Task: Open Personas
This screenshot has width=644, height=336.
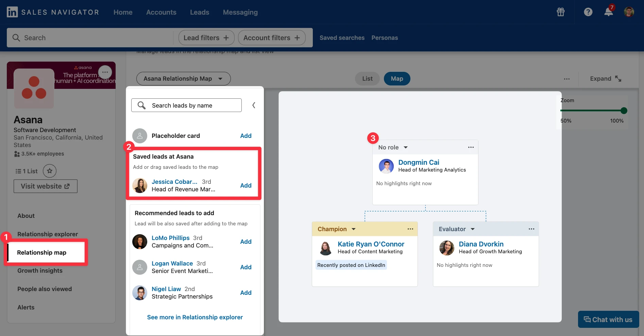Action: point(385,38)
